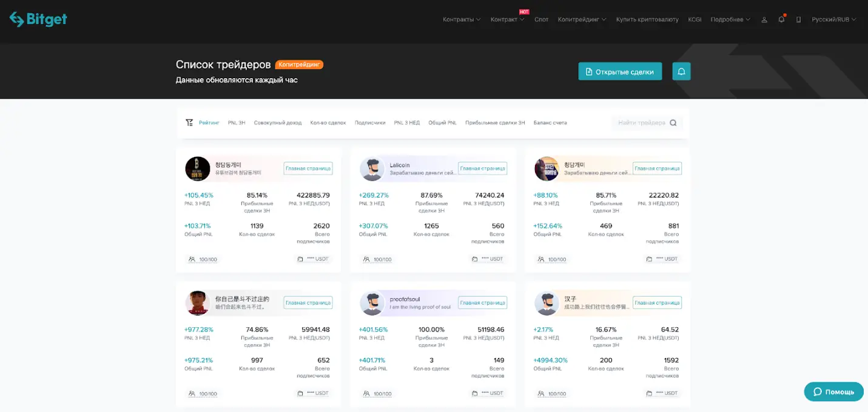
Task: Click wallet icon on Lalicoin card
Action: tap(475, 259)
